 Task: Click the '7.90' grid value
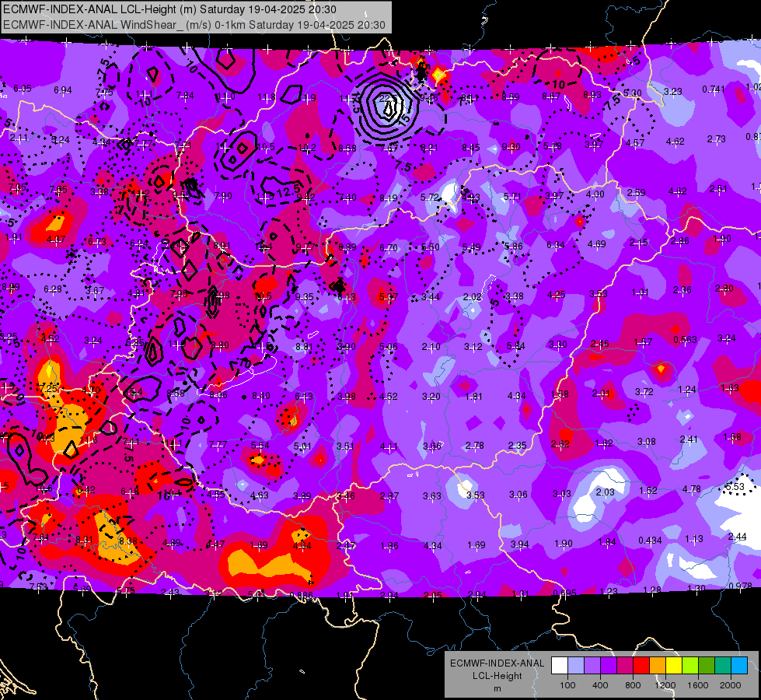[223, 196]
